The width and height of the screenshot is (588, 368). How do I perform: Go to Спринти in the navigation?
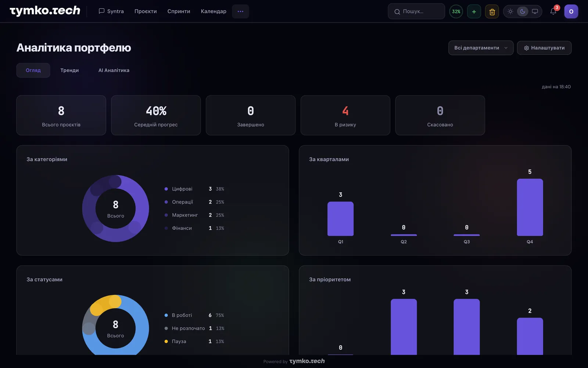[x=179, y=11]
